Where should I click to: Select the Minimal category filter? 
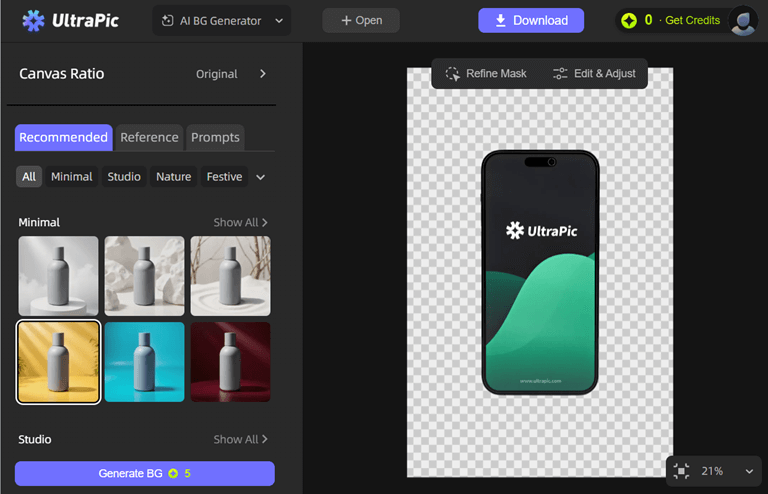click(x=72, y=177)
